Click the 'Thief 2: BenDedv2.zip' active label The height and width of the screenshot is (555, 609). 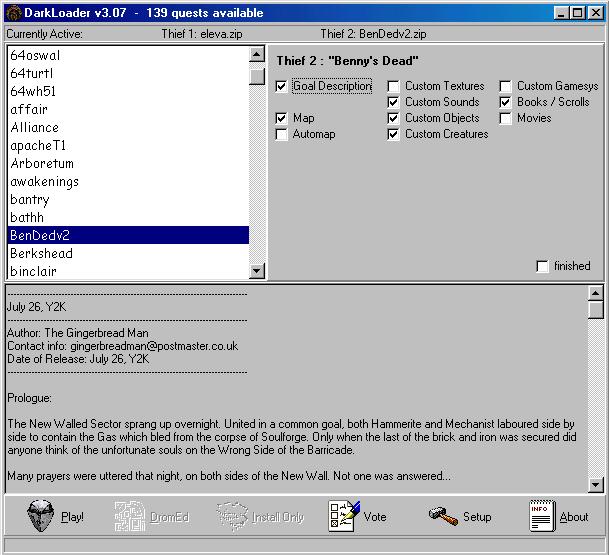point(373,34)
